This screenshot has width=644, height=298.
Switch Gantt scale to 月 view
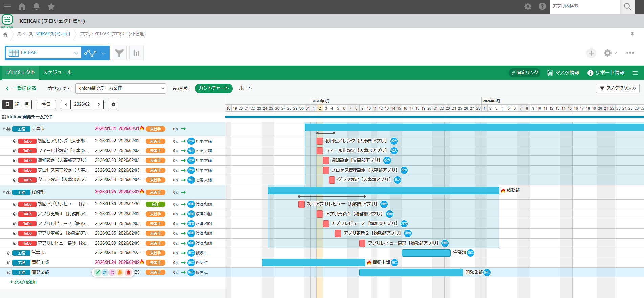click(27, 104)
